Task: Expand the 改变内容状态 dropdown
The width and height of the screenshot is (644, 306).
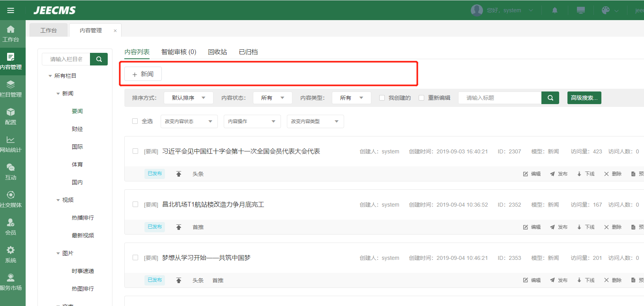Action: pyautogui.click(x=189, y=121)
